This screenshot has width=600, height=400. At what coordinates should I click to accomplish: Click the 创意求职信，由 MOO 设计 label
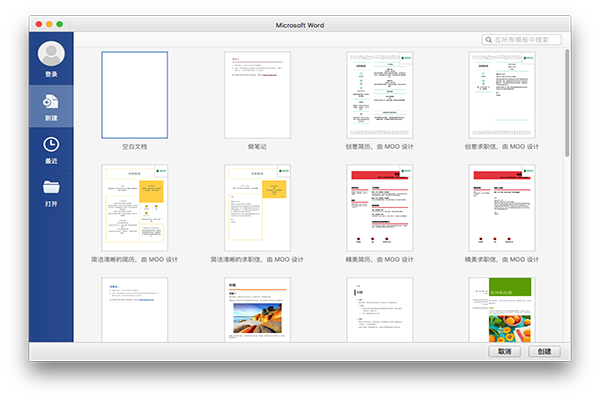(x=502, y=147)
